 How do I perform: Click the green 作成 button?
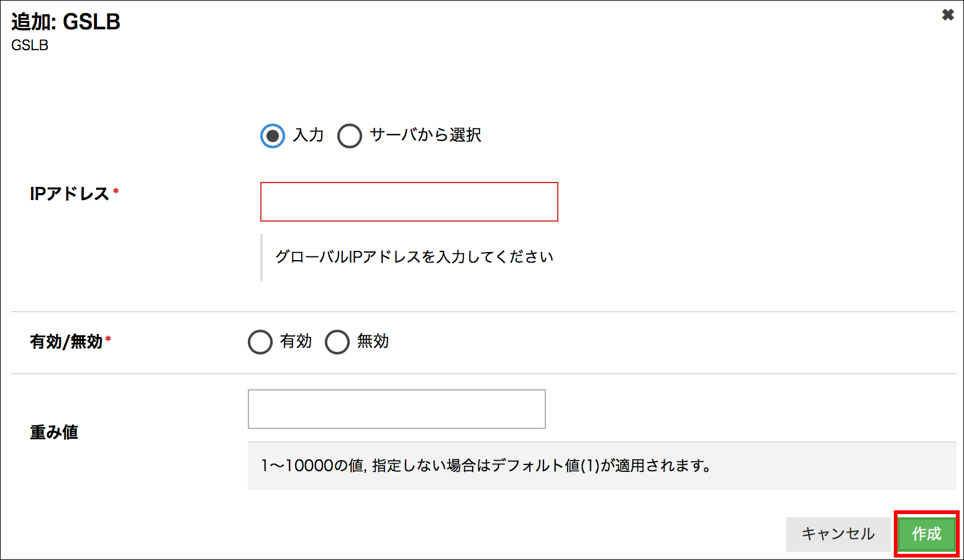tap(927, 534)
